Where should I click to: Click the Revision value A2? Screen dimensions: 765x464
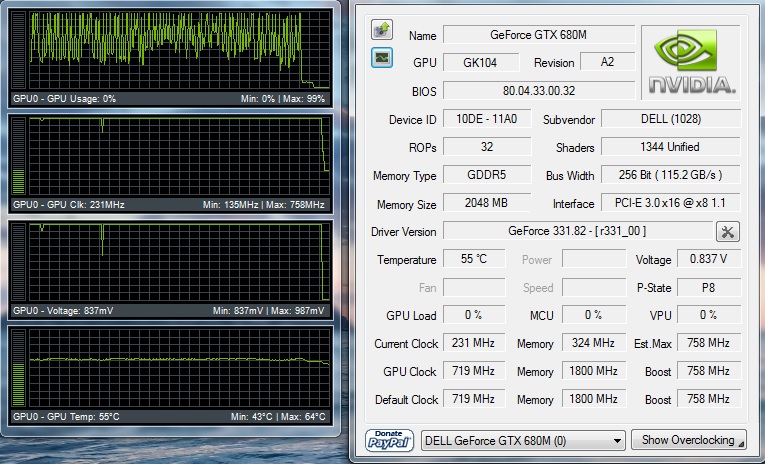607,62
